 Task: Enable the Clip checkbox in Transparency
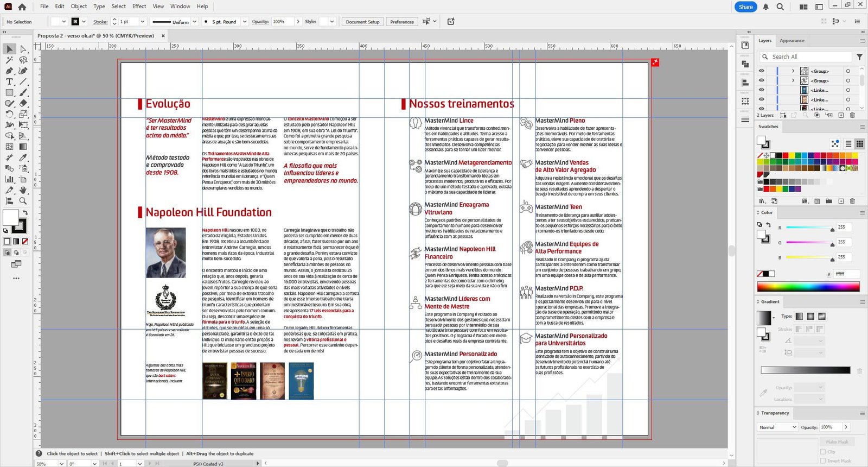click(823, 452)
